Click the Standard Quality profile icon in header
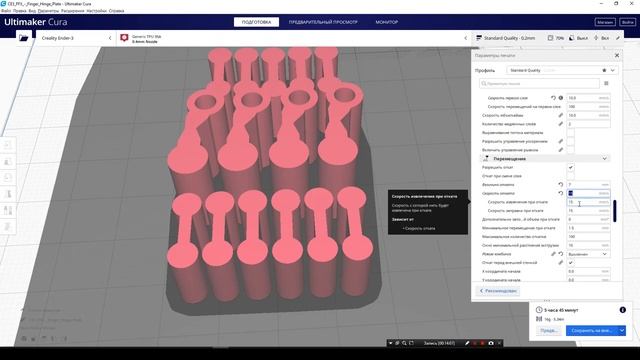640x360 pixels. 479,38
